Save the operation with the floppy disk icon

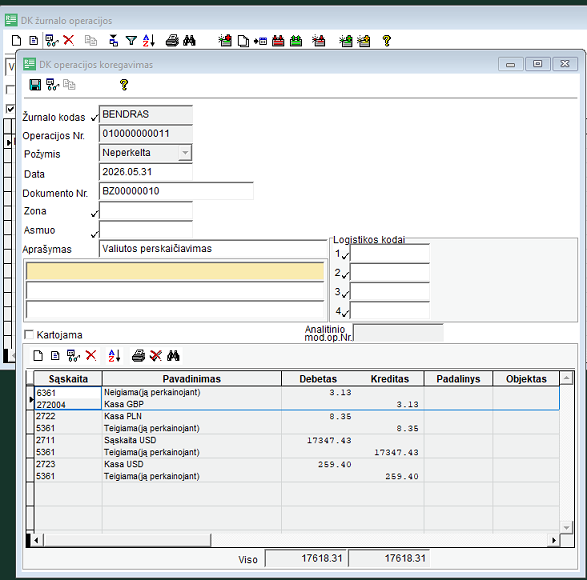(35, 85)
